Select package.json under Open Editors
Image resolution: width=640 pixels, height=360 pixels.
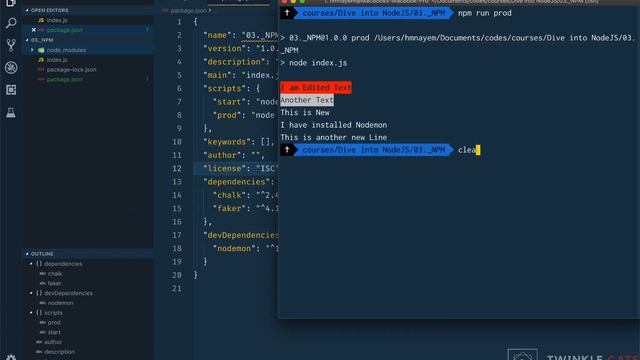64,30
